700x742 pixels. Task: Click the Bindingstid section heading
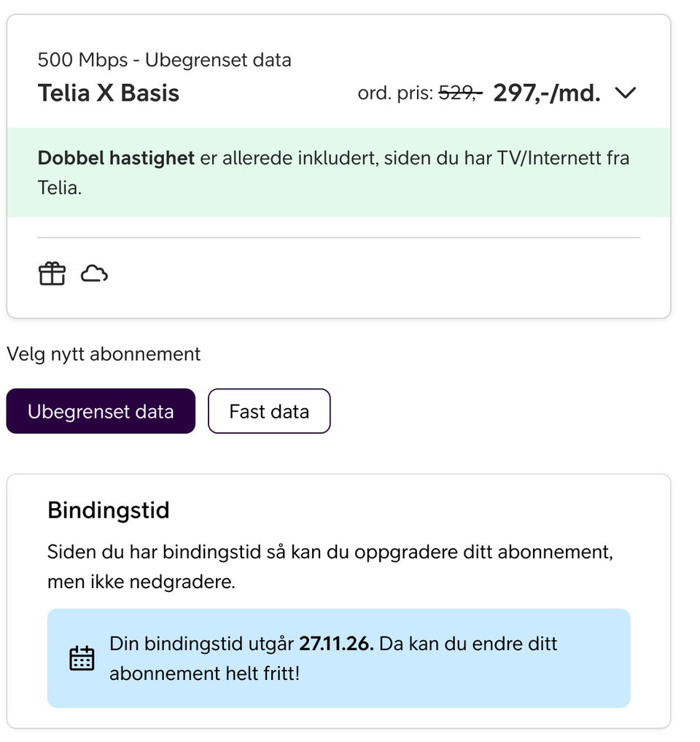point(108,510)
